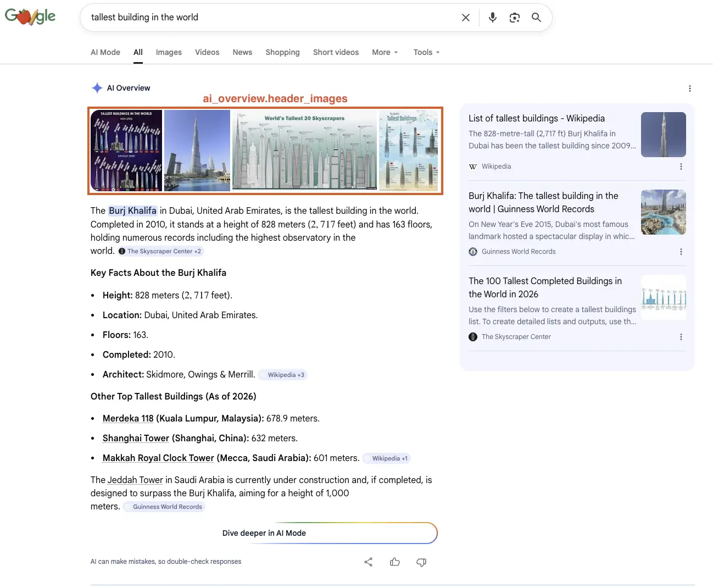Open AI Overview three-dot options menu
The width and height of the screenshot is (713, 588).
[x=690, y=88]
